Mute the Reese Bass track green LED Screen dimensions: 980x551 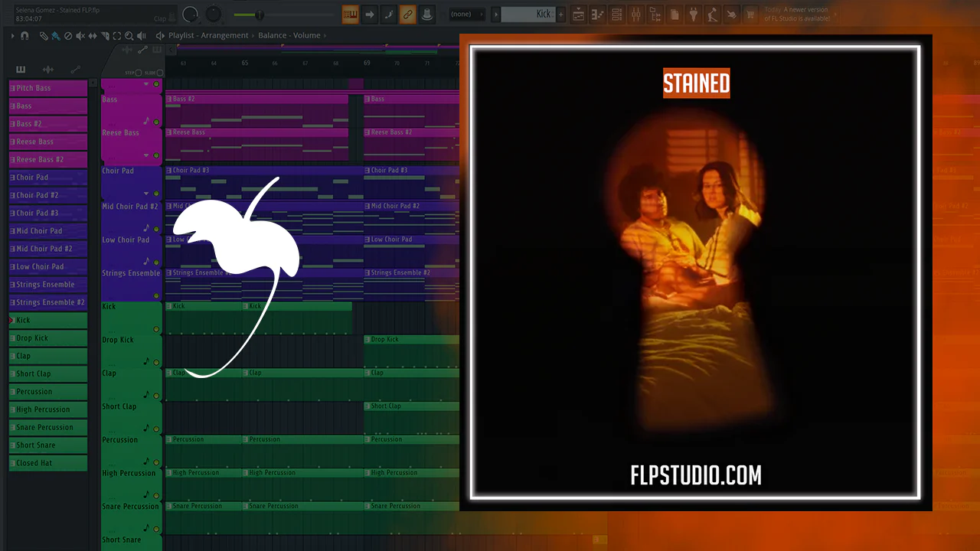click(156, 155)
